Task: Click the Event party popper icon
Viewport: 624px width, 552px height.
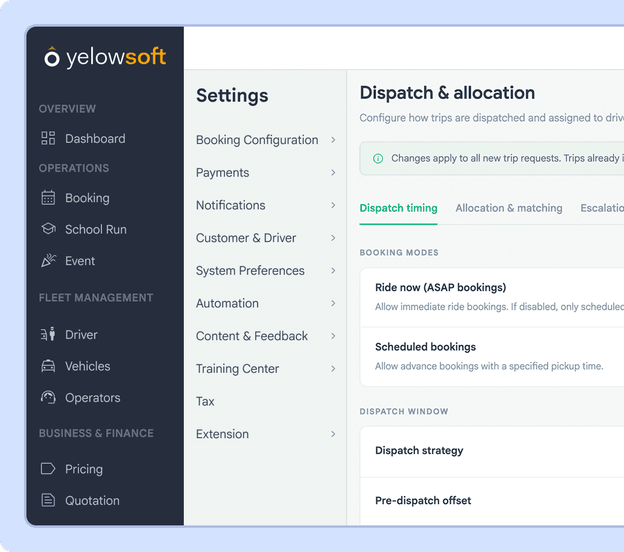Action: (x=49, y=260)
